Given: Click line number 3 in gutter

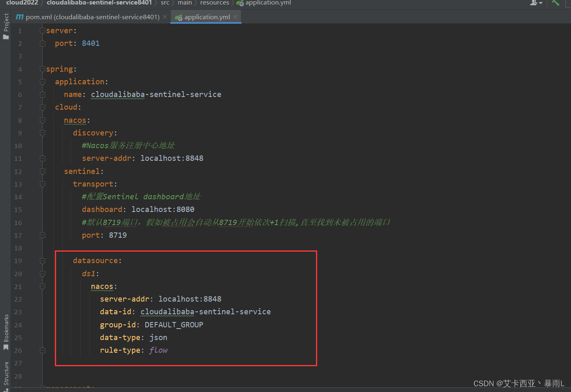Looking at the screenshot, I should pos(20,56).
